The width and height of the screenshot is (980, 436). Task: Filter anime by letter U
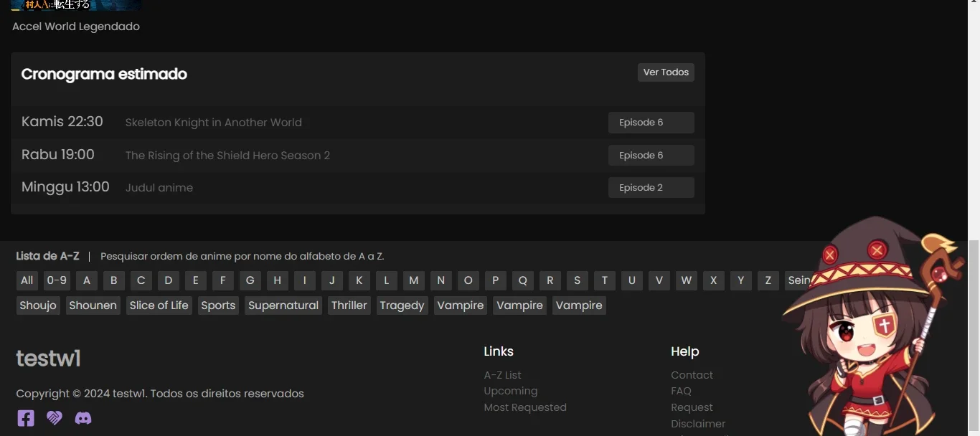(631, 280)
